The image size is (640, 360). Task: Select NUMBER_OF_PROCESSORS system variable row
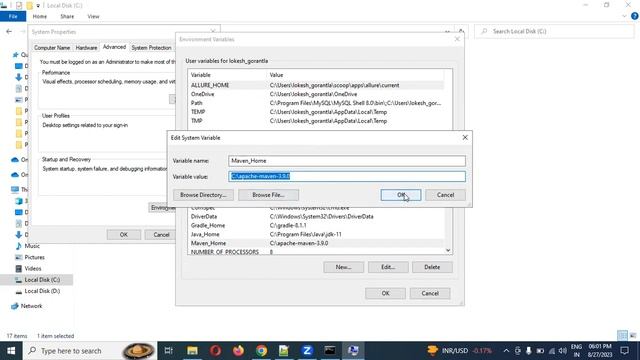(316, 252)
